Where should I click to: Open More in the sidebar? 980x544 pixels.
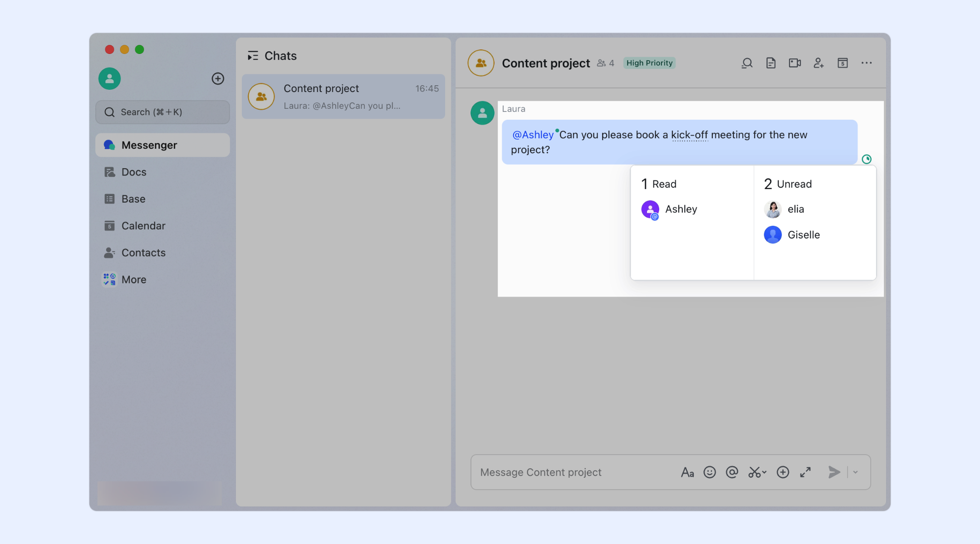(162, 279)
